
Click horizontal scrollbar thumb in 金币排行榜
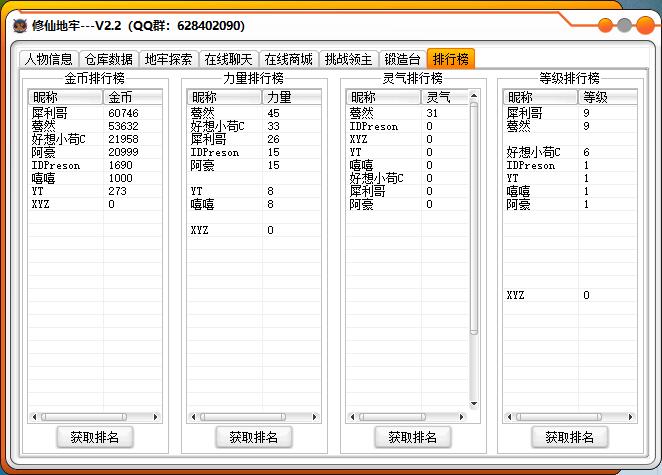point(84,417)
